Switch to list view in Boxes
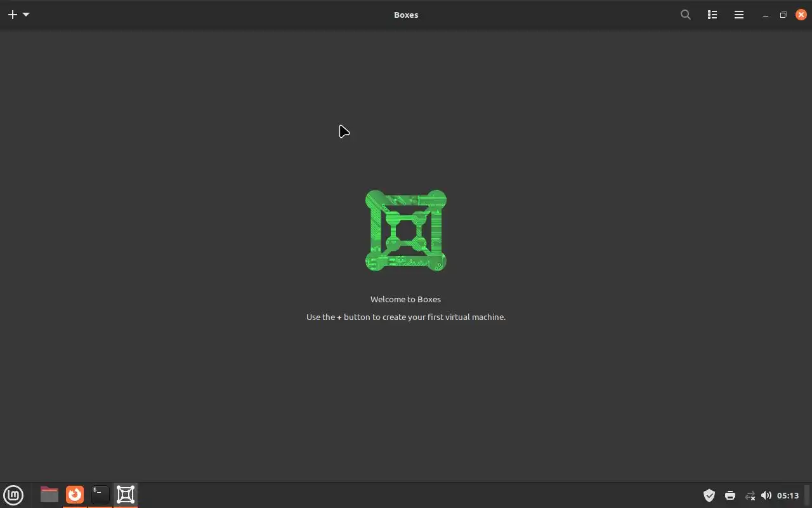This screenshot has height=508, width=812. pyautogui.click(x=712, y=15)
